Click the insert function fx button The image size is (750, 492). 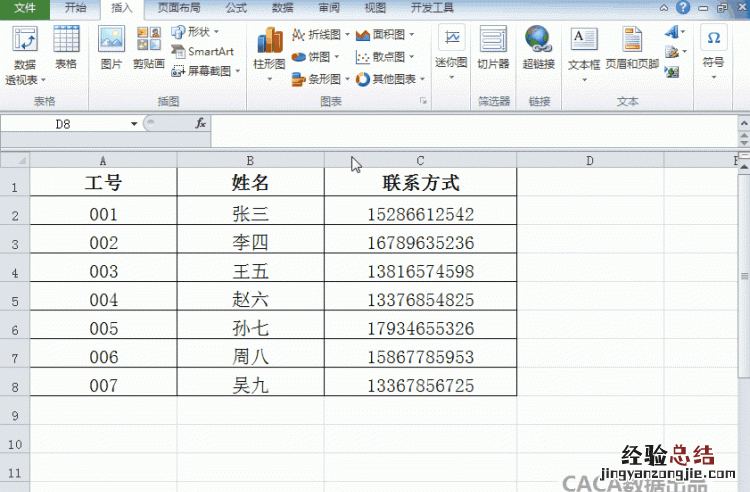click(200, 123)
